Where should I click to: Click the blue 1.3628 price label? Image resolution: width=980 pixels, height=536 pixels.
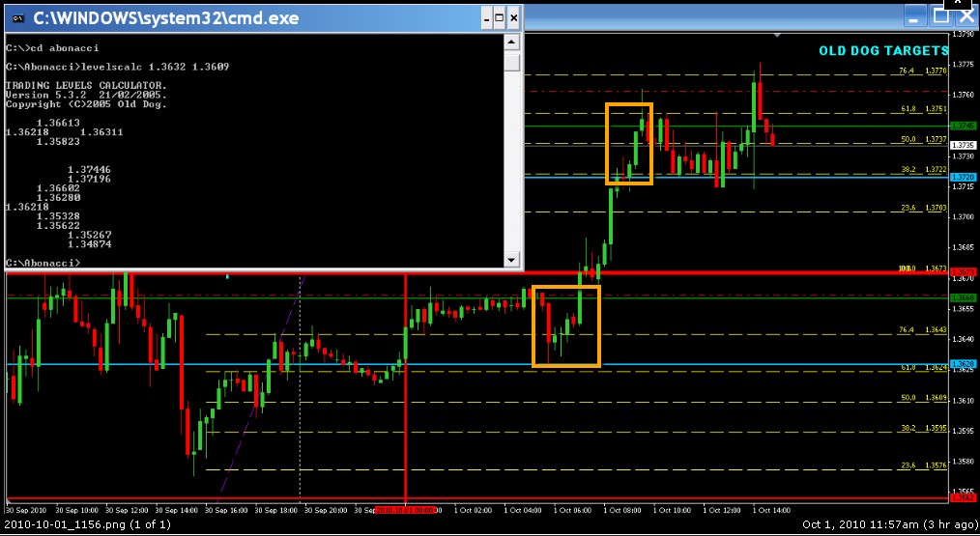pyautogui.click(x=964, y=363)
